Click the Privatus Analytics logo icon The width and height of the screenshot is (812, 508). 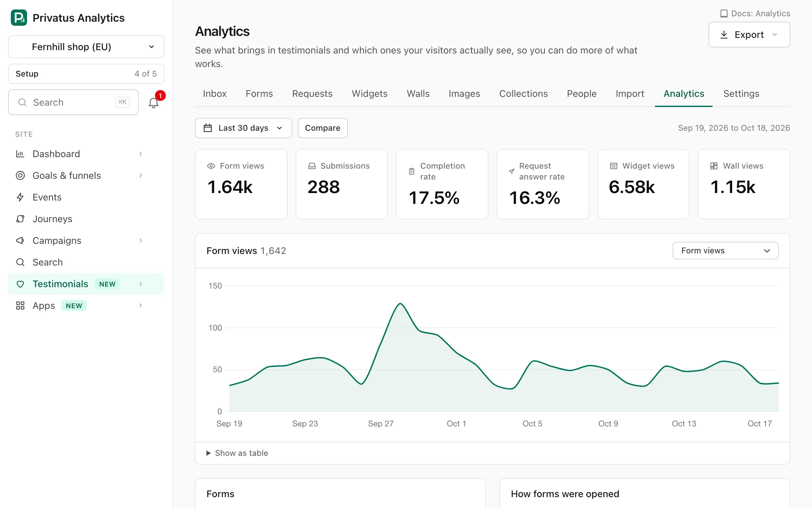coord(19,18)
